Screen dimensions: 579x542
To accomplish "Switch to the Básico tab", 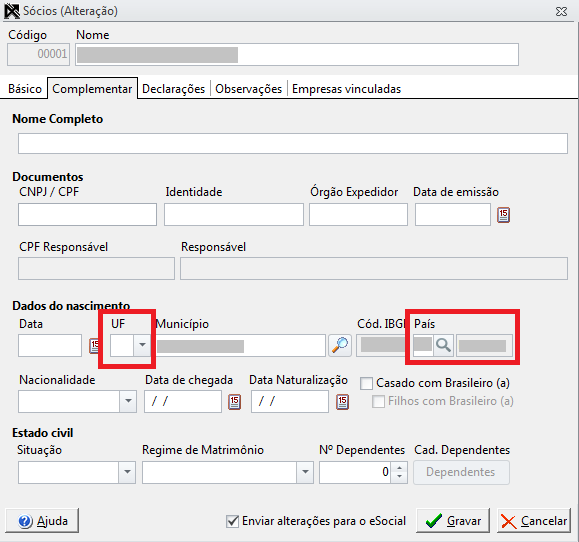I will point(25,89).
